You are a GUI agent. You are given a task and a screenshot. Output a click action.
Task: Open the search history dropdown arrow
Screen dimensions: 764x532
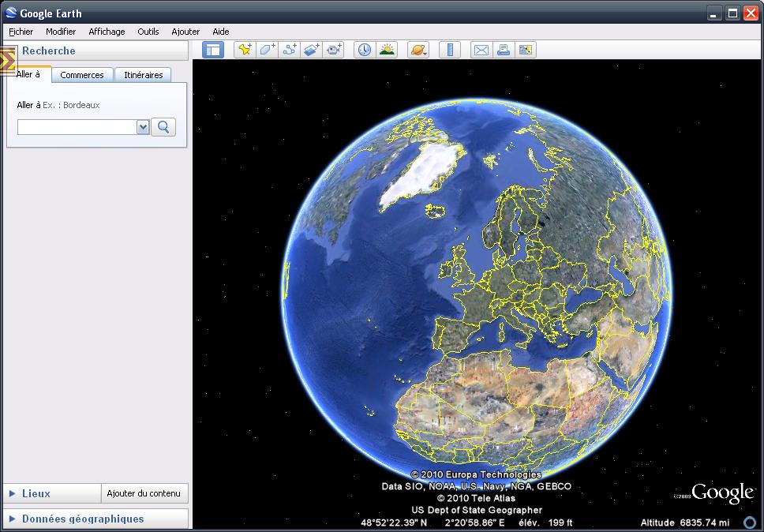coord(143,127)
